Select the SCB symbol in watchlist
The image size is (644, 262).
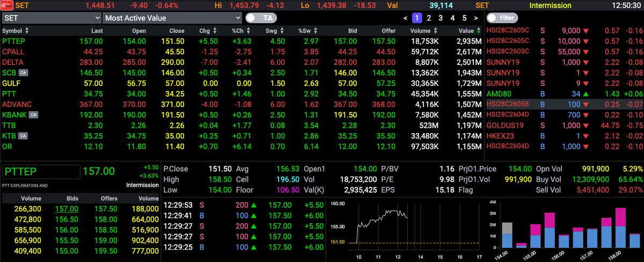(x=9, y=72)
